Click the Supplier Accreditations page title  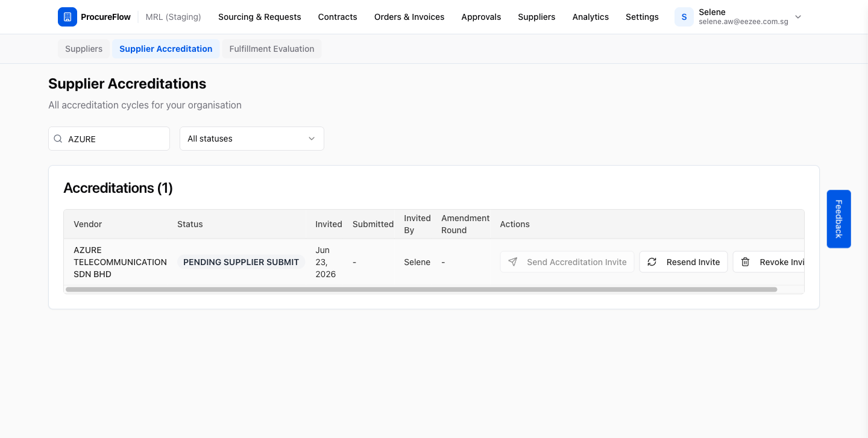click(127, 84)
